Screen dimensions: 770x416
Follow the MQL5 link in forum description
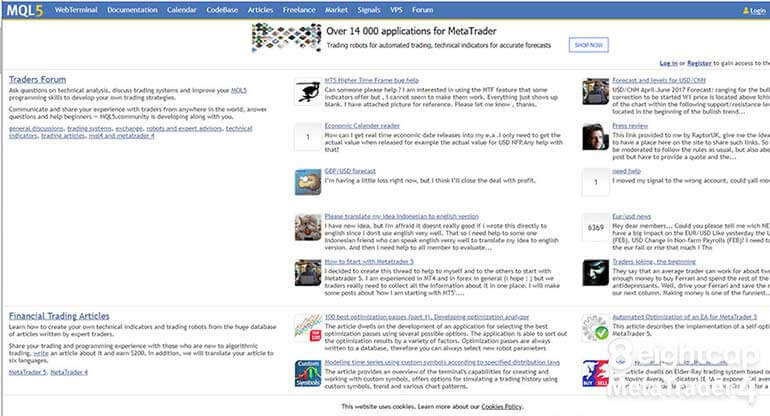click(239, 90)
